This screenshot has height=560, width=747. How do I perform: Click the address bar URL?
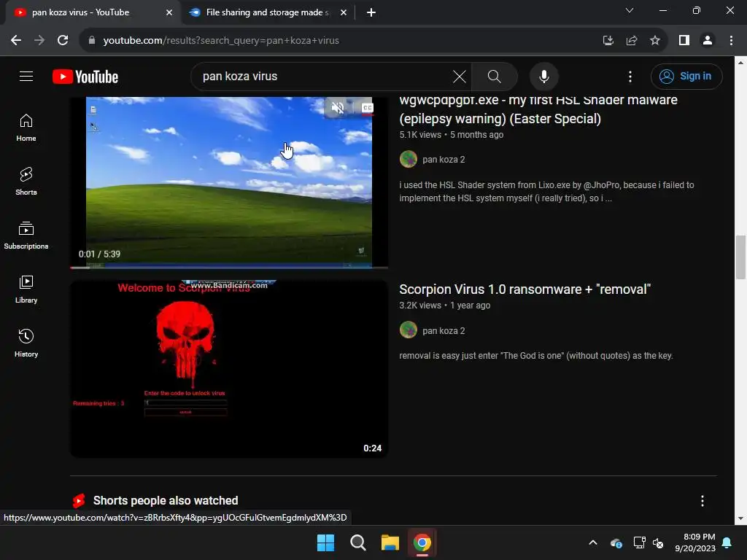[221, 41]
